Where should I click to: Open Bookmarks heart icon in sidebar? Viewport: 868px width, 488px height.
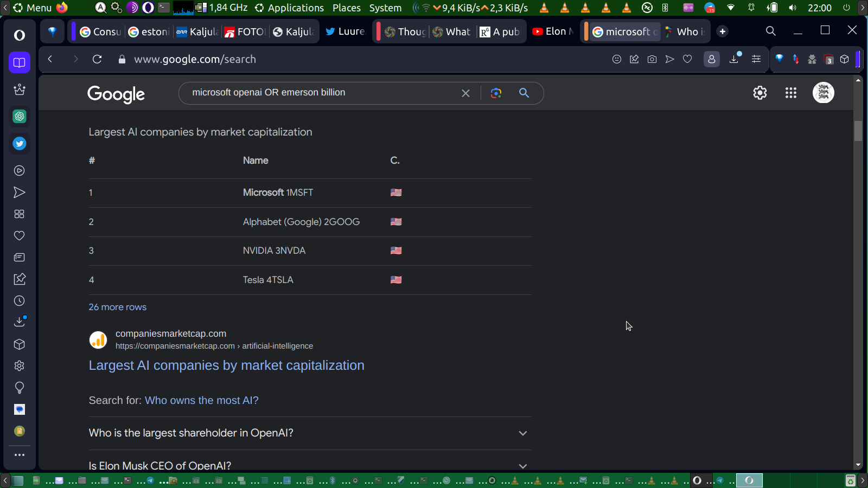[x=20, y=236]
